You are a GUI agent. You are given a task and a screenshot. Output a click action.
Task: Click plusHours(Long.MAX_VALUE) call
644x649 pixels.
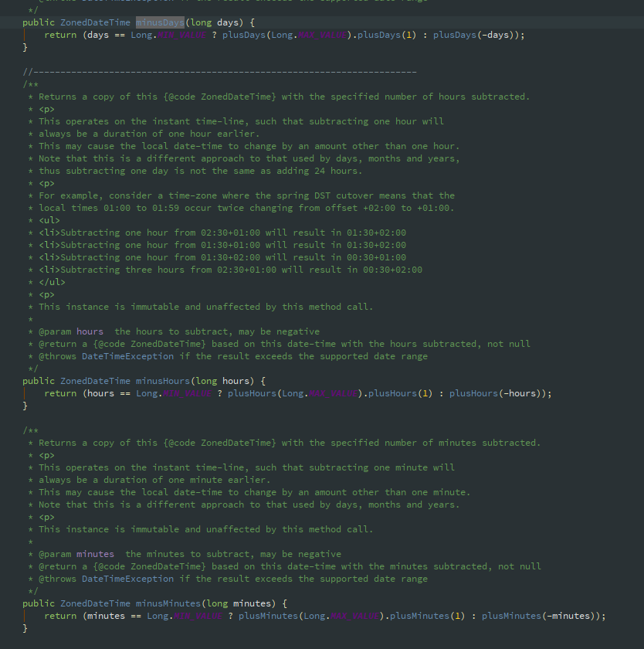point(295,393)
